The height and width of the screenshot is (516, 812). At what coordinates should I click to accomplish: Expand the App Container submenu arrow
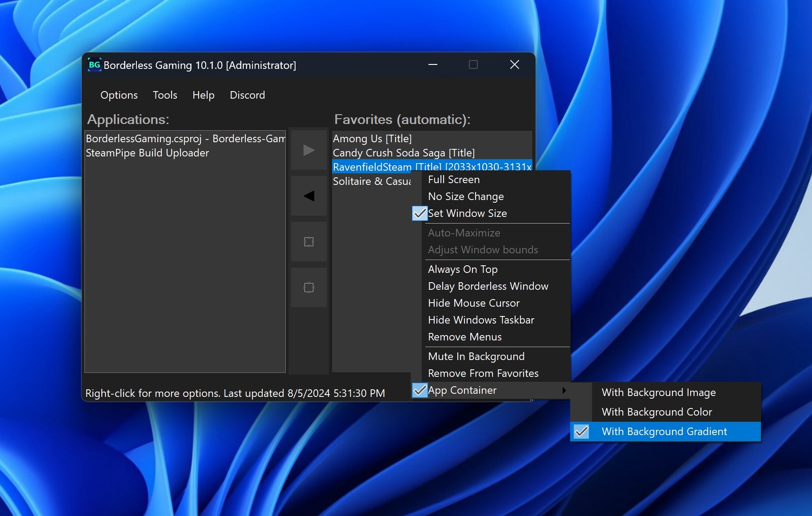pyautogui.click(x=564, y=390)
